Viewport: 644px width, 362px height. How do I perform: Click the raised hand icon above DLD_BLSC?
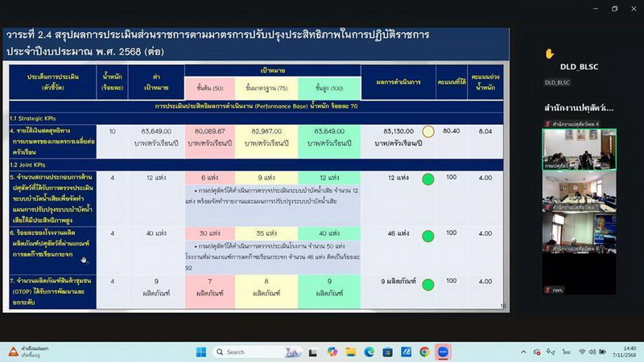pos(550,54)
